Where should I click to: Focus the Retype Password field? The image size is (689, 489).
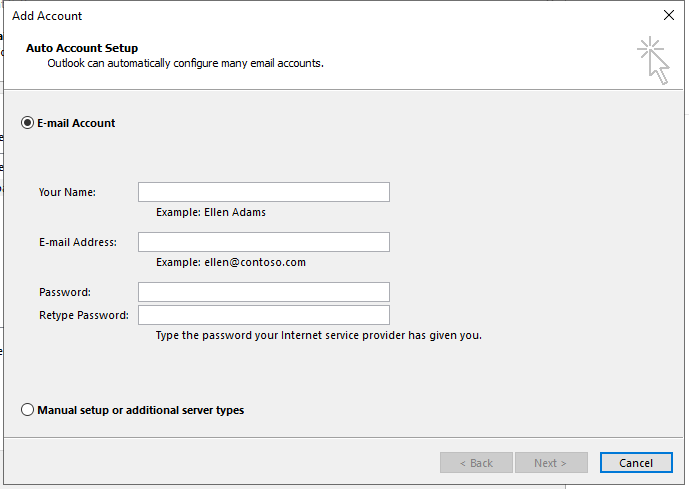263,315
